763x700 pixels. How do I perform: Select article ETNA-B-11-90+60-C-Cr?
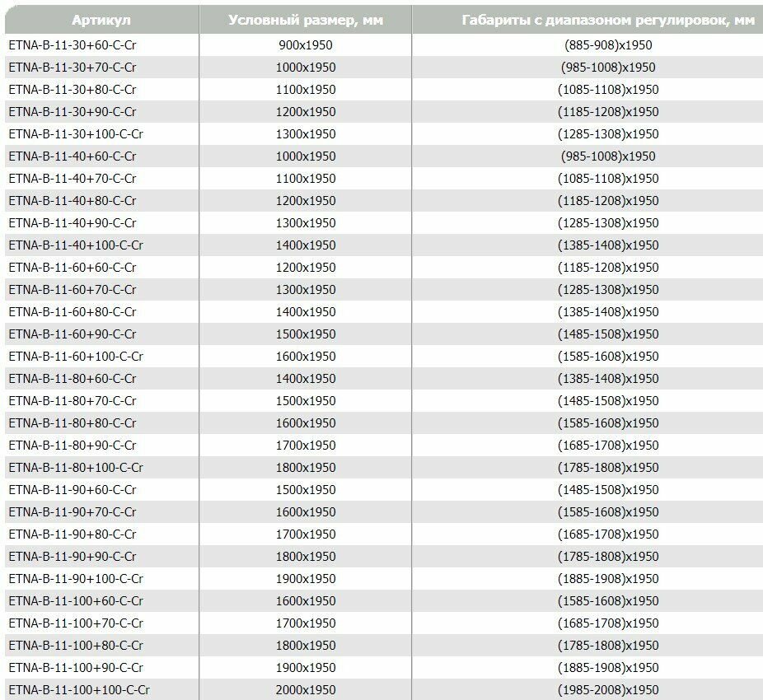click(73, 490)
